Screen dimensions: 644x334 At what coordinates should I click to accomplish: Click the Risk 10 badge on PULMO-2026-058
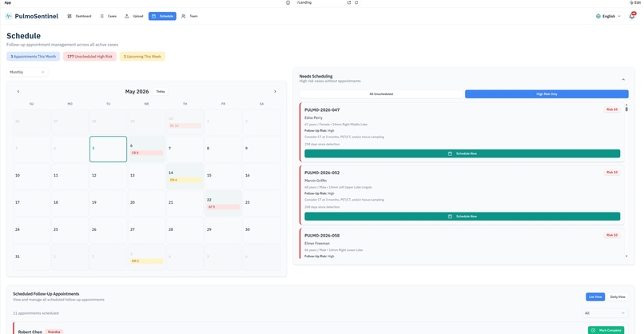pyautogui.click(x=611, y=235)
